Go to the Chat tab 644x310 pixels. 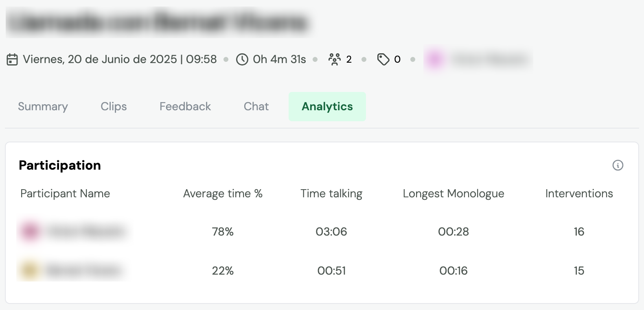256,107
